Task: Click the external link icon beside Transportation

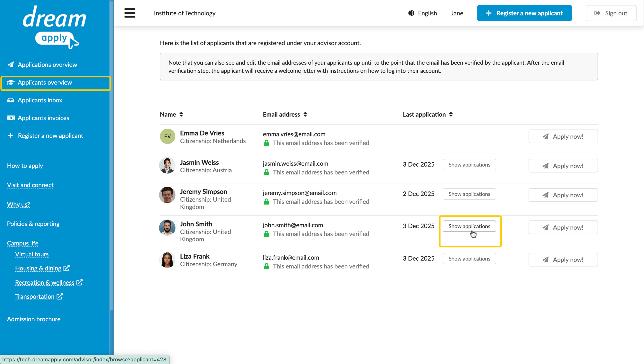Action: click(60, 297)
